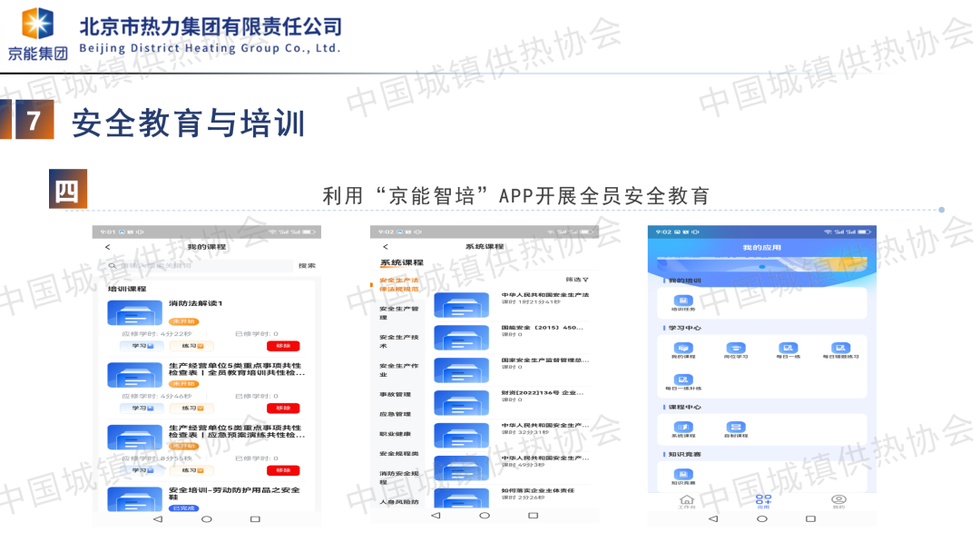980x552 pixels.
Task: Click the course search input field
Action: click(x=200, y=266)
